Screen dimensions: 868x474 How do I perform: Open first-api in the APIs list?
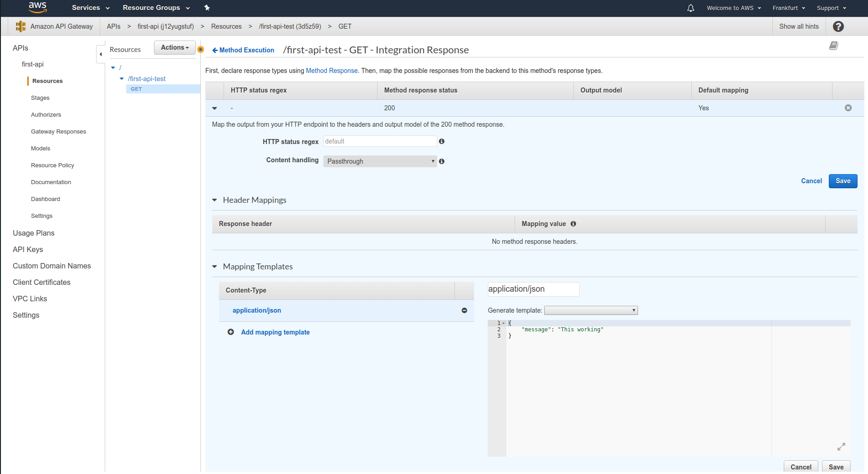pos(33,64)
